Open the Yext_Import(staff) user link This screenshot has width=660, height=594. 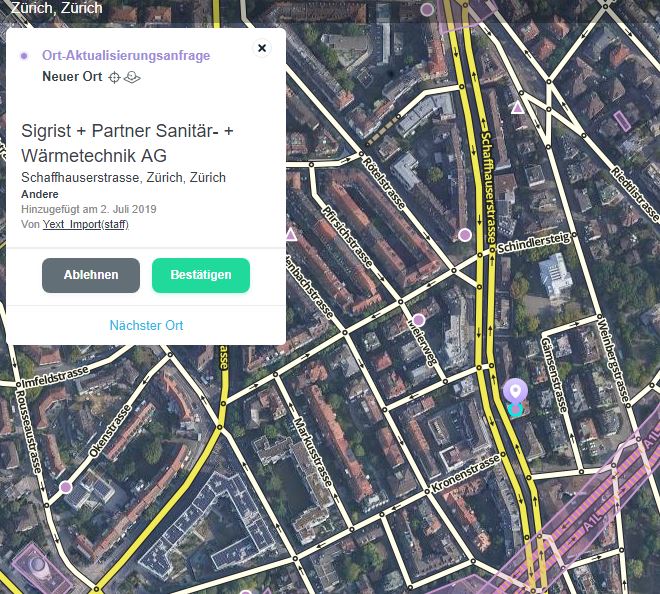click(86, 224)
